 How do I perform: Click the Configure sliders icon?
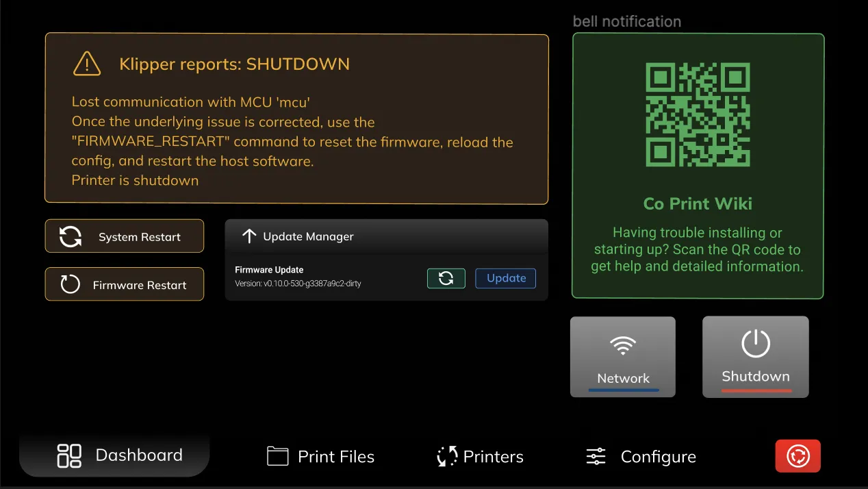tap(596, 457)
